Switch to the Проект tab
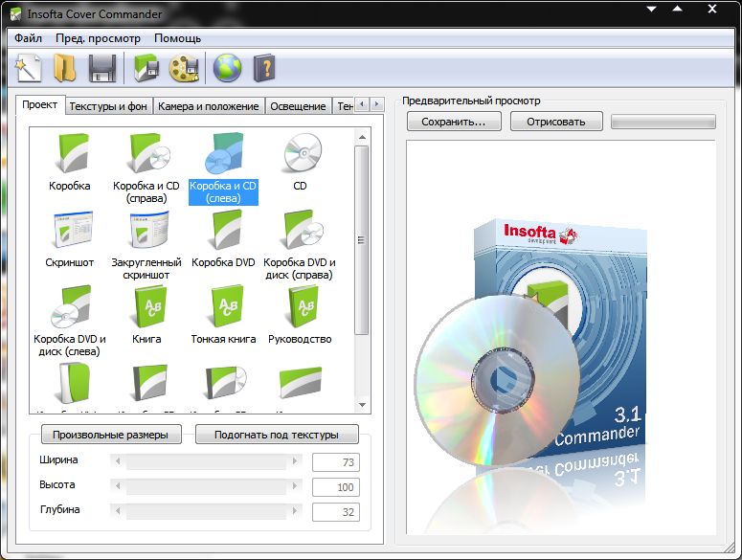742x560 pixels. pos(40,104)
